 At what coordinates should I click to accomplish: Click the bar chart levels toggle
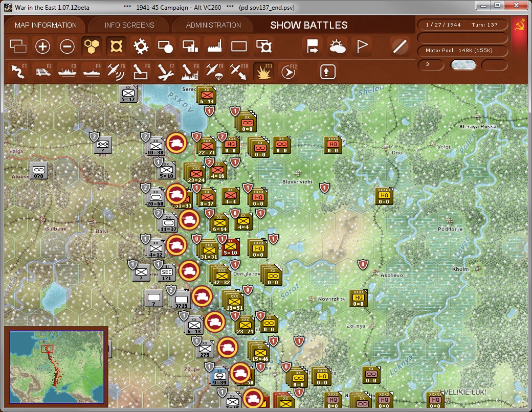click(x=190, y=47)
